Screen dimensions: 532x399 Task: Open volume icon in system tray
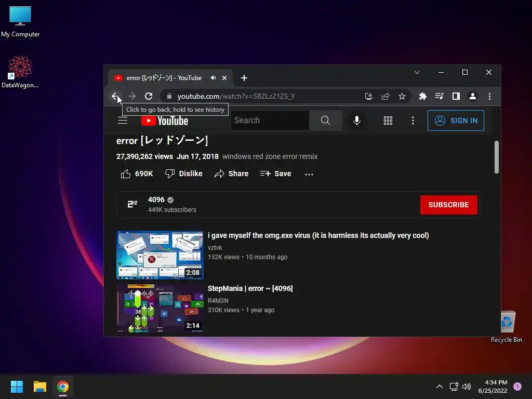click(x=467, y=387)
